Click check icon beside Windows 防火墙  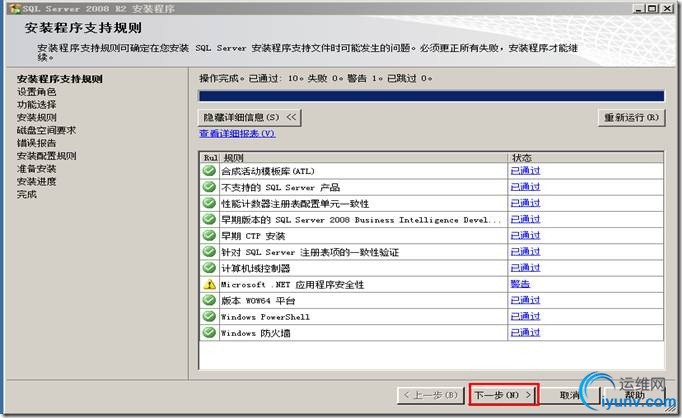pyautogui.click(x=209, y=332)
